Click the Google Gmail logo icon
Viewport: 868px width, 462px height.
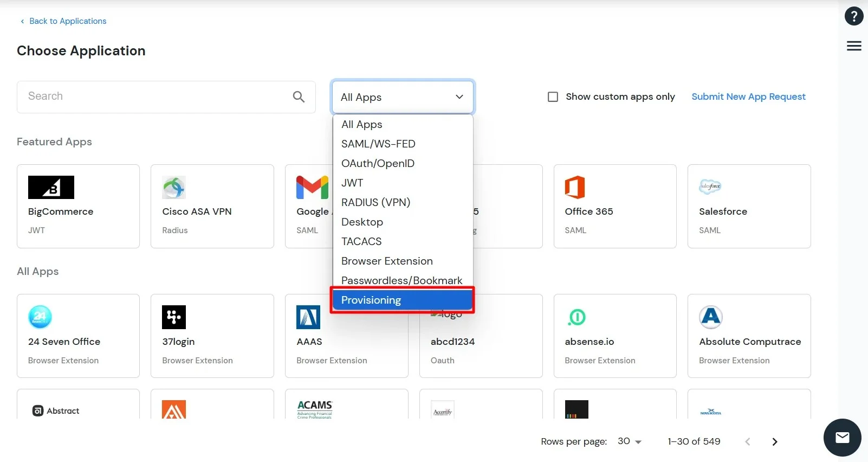[312, 188]
